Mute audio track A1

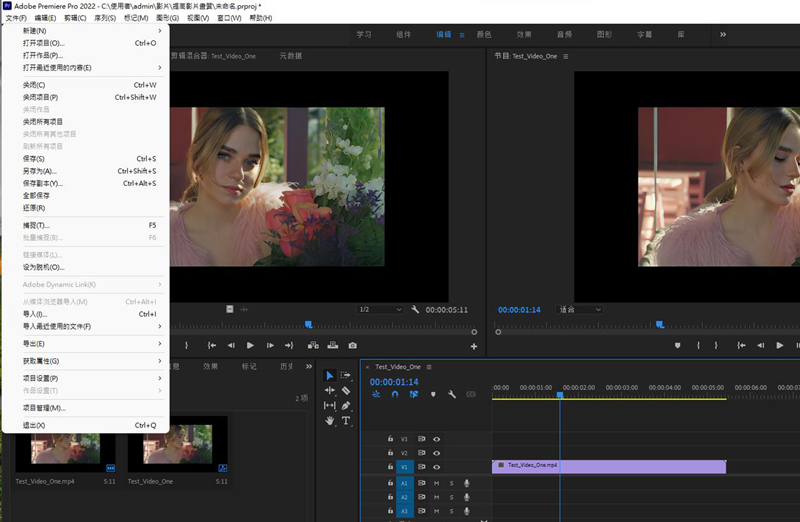point(437,483)
